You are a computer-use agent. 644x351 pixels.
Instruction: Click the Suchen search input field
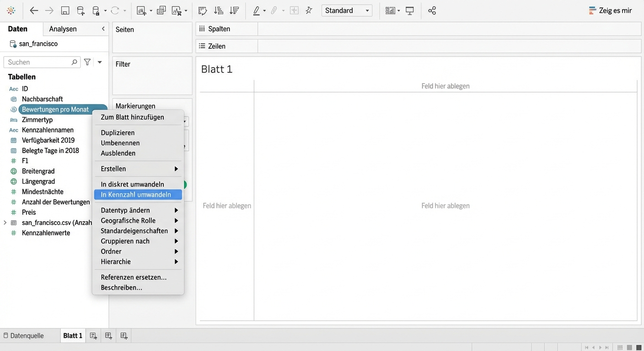click(x=38, y=62)
